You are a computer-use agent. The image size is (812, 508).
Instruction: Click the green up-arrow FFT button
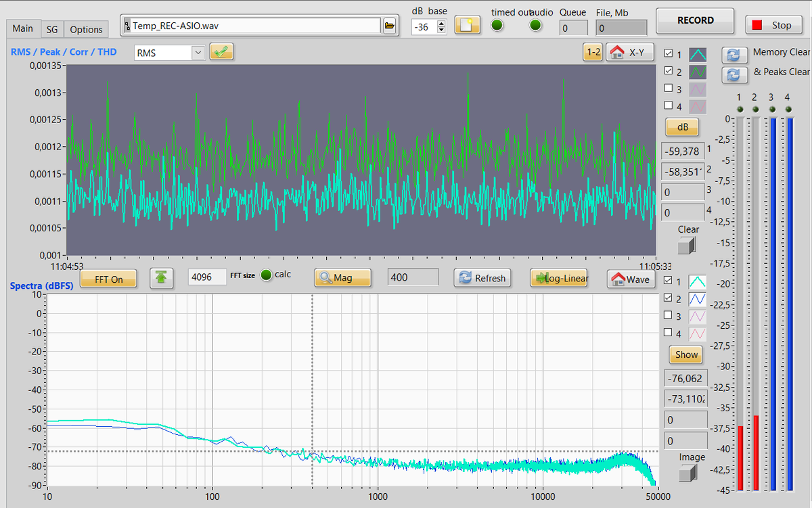161,278
